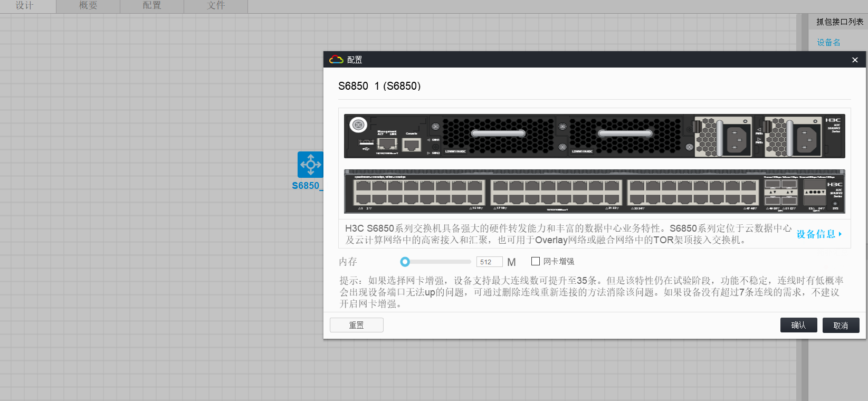Switch to the 设计 tab
Screen dimensions: 868x401
24,6
